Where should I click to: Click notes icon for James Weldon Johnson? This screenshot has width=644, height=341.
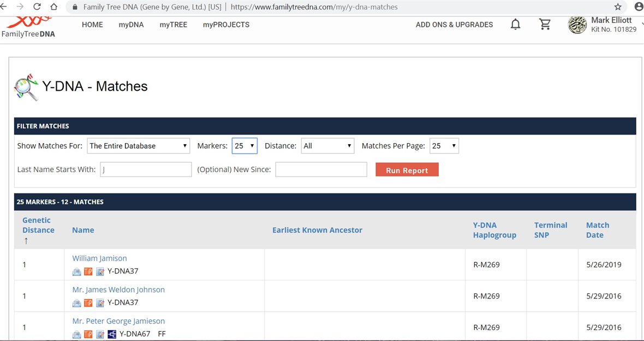100,303
